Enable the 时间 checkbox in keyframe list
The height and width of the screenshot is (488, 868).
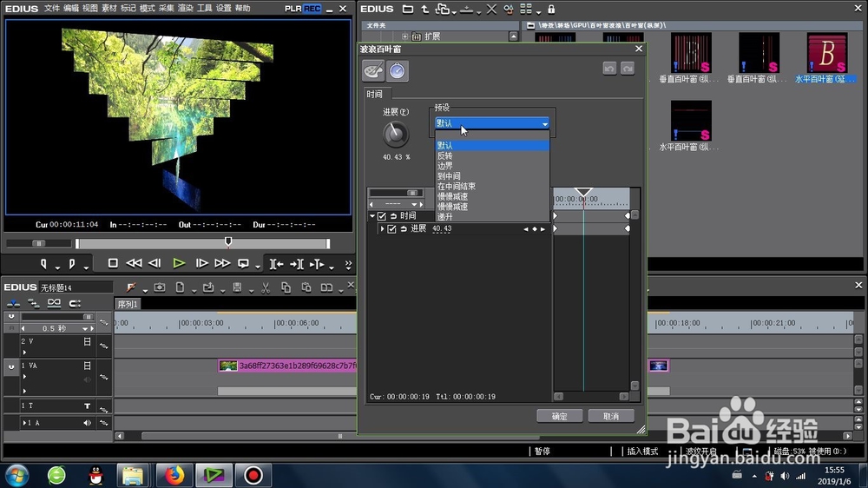tap(381, 216)
